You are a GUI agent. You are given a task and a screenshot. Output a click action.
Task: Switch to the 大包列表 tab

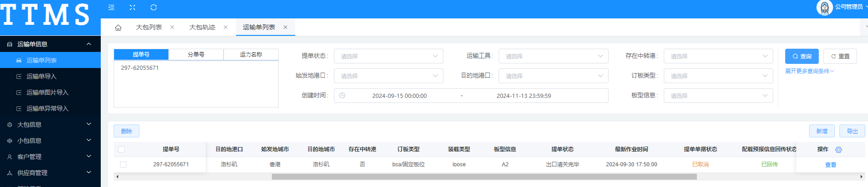click(x=149, y=28)
